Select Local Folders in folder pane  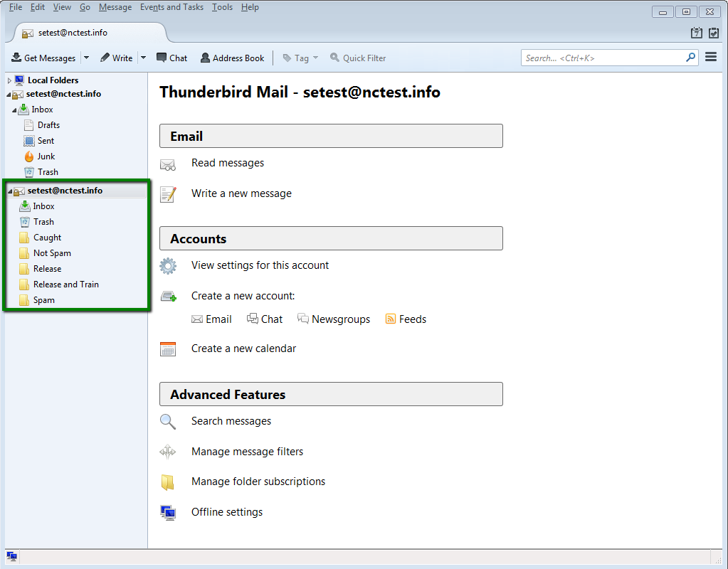point(53,80)
